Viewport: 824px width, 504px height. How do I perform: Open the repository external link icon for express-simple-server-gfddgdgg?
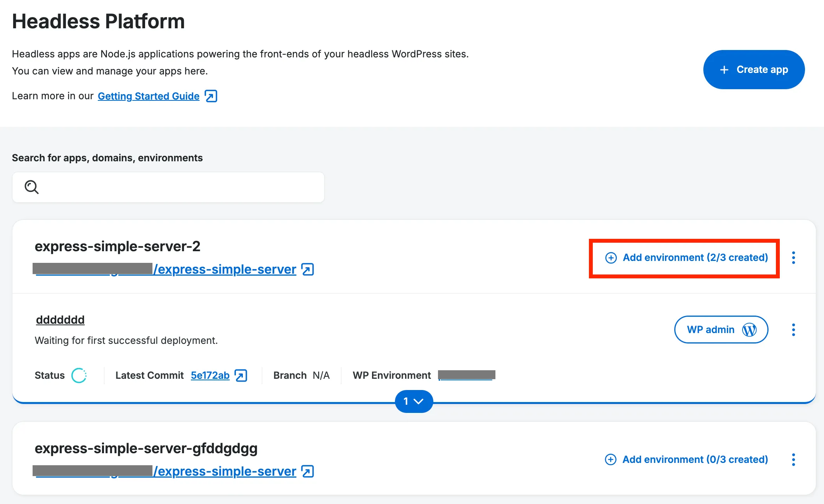(307, 471)
